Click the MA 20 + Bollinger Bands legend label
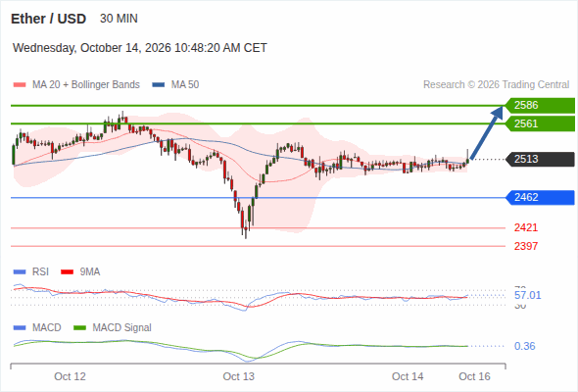Image resolution: width=578 pixels, height=392 pixels. [x=86, y=85]
